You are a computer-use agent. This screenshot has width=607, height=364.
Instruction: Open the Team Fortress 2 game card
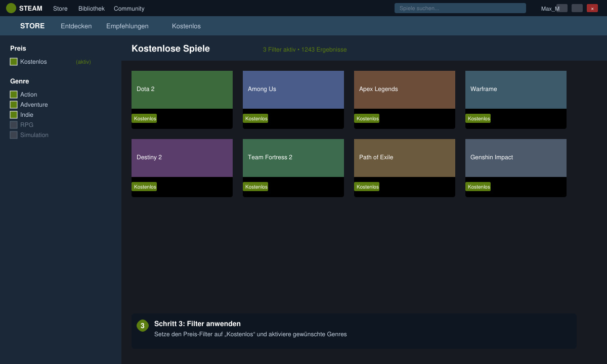point(293,168)
